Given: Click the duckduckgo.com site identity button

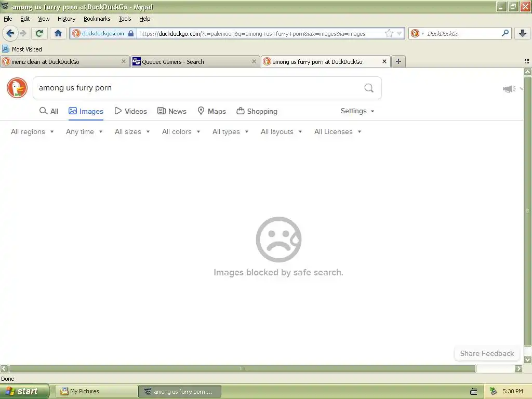Looking at the screenshot, I should point(103,33).
